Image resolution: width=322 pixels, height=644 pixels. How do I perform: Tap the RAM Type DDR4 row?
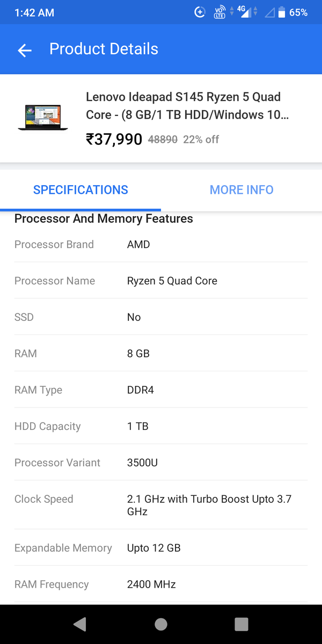[161, 390]
